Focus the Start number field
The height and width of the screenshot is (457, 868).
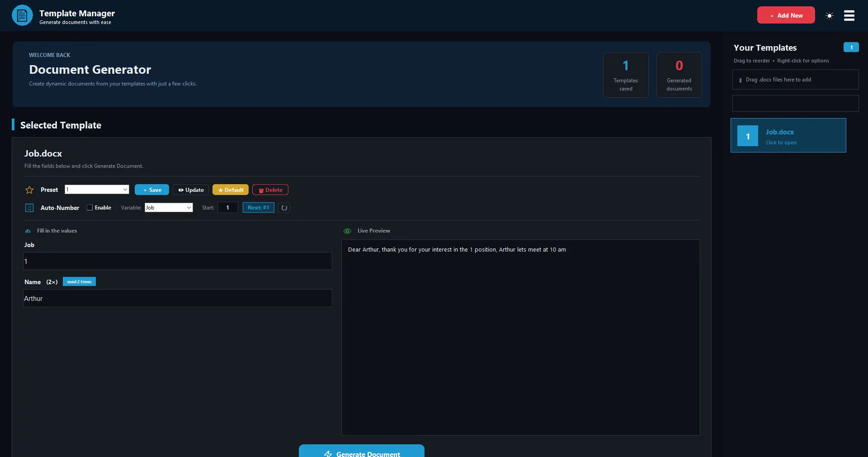[x=228, y=208]
